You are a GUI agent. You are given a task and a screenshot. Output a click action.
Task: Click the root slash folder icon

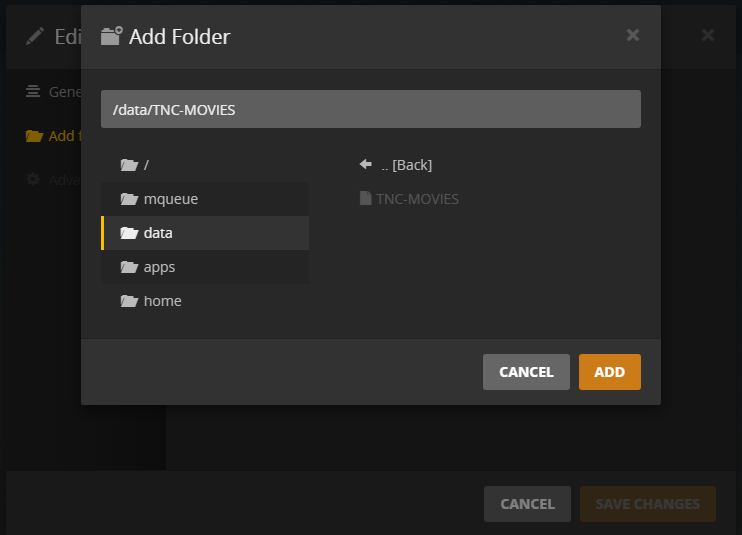click(x=129, y=165)
